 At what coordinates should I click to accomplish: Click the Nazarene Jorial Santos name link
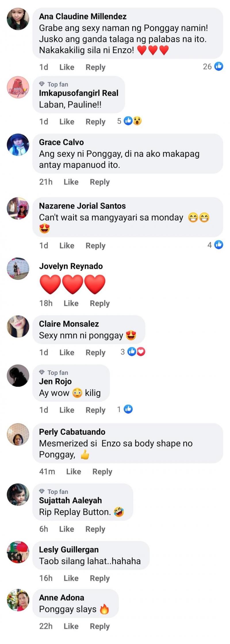(83, 206)
